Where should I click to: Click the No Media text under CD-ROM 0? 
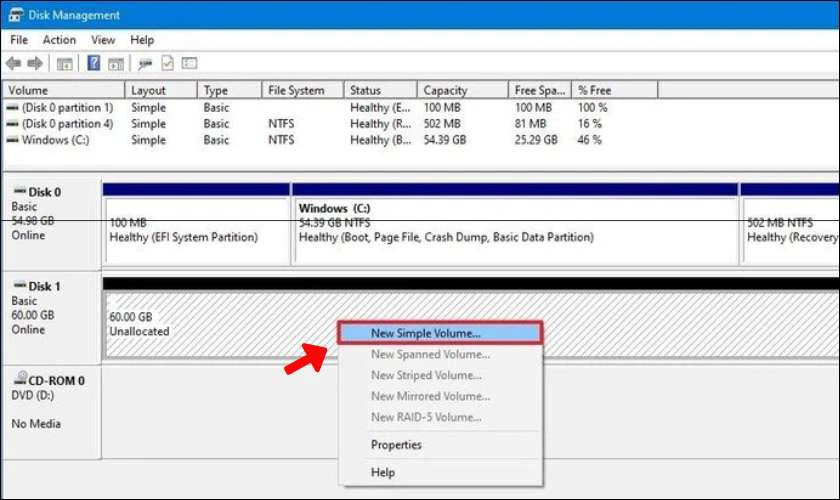point(36,424)
